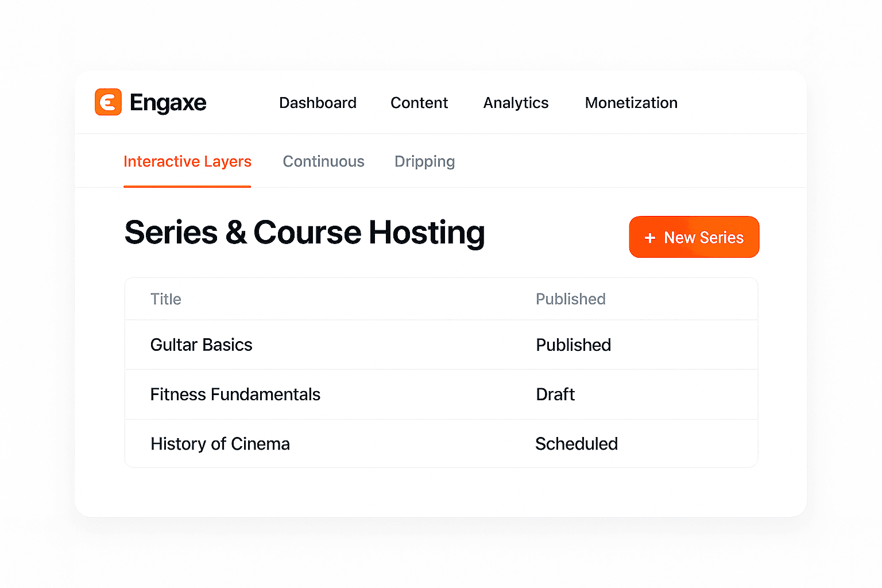Switch to the Continuous tab
882x588 pixels.
pos(323,161)
